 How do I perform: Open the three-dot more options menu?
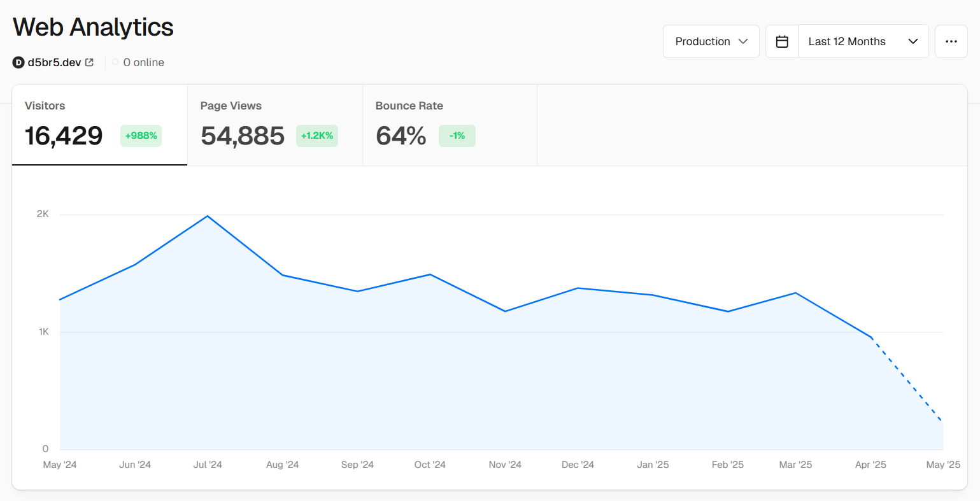coord(951,41)
